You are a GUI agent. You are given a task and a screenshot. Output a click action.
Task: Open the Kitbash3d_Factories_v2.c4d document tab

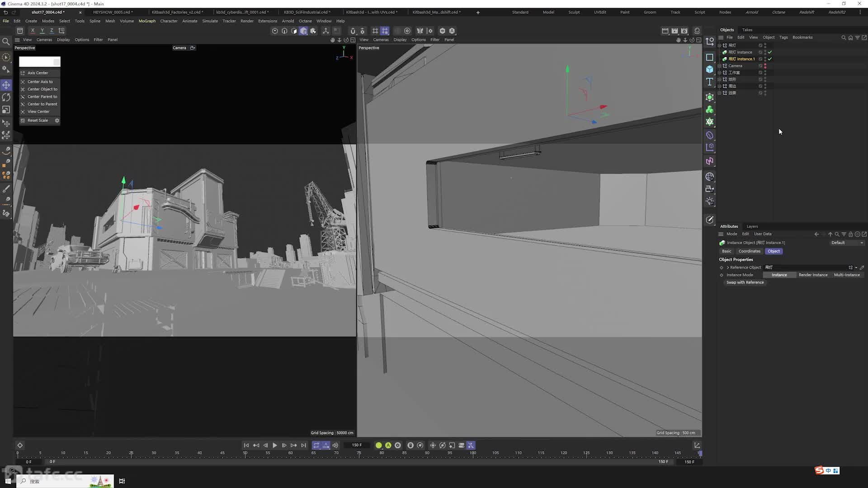pos(177,12)
